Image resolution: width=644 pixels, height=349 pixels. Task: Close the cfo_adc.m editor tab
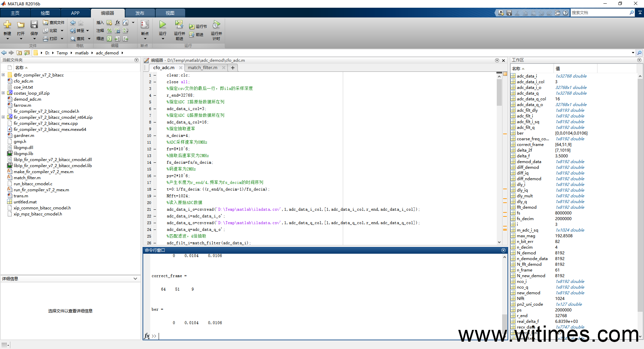point(181,68)
